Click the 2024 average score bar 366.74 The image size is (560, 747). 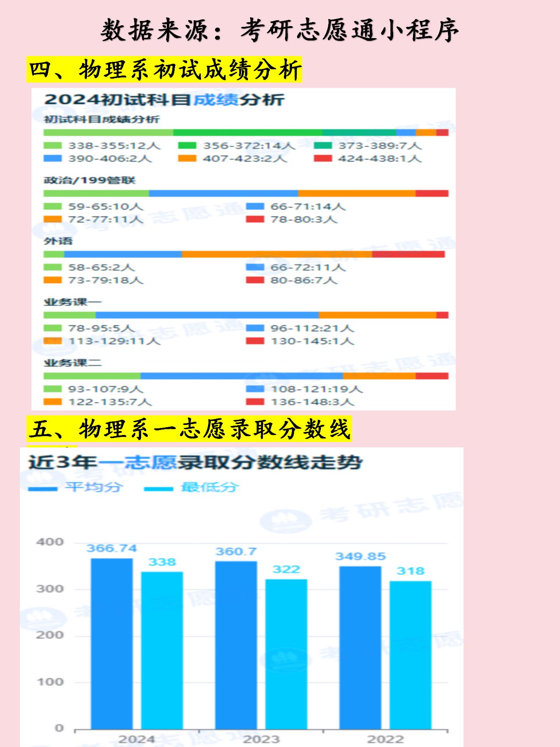pyautogui.click(x=112, y=644)
